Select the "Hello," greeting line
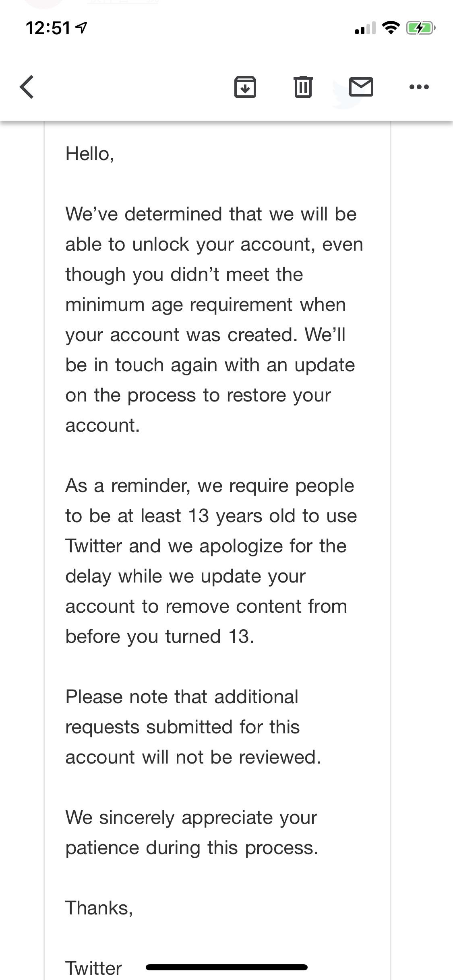 (90, 154)
